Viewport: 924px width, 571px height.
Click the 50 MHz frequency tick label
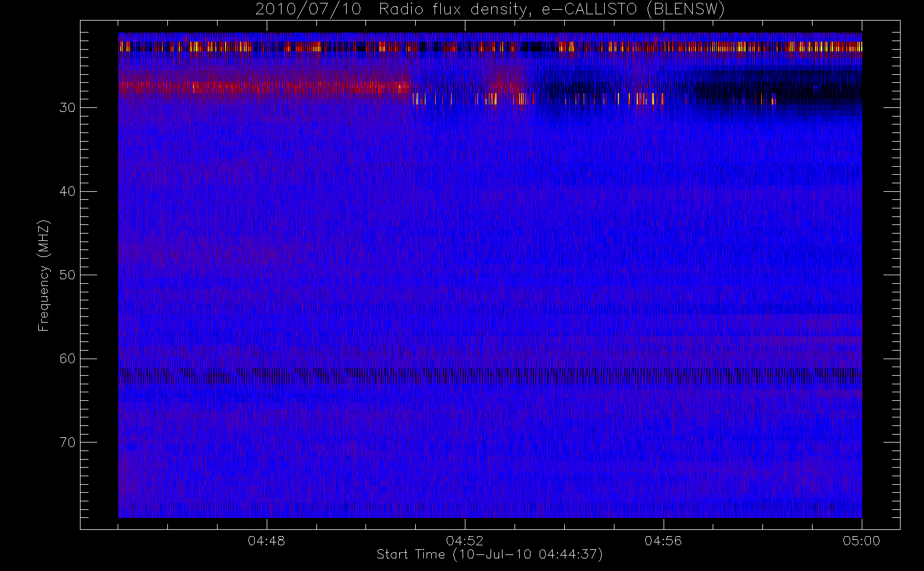(x=67, y=275)
